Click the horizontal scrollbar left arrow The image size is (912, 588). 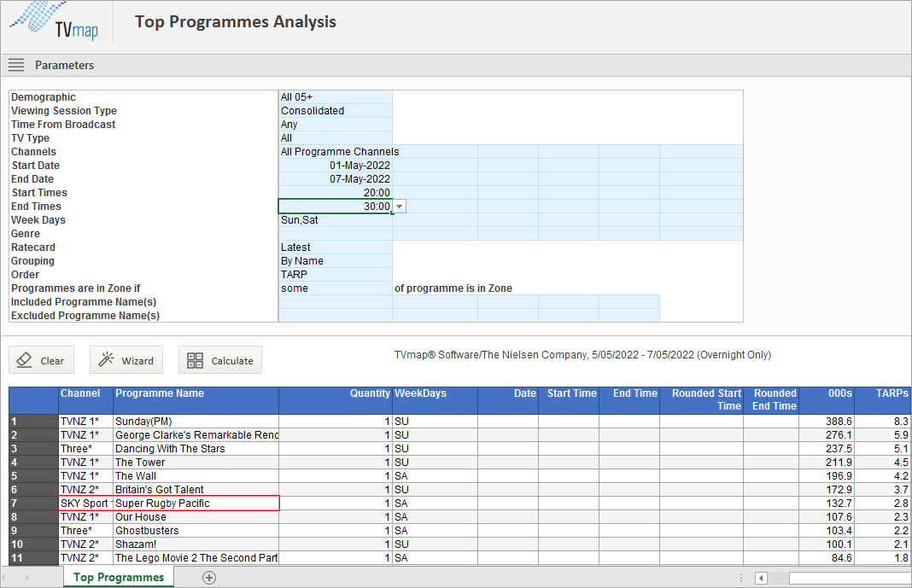(761, 578)
